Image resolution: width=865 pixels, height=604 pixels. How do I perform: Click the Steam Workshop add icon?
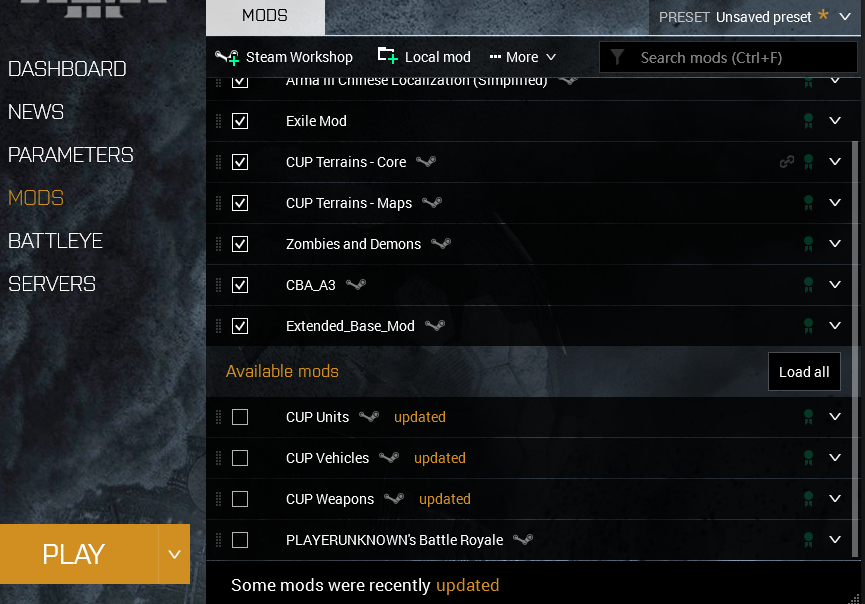coord(227,57)
